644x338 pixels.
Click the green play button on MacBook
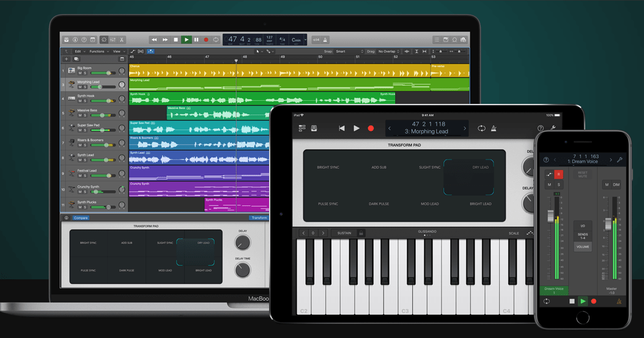[x=186, y=40]
